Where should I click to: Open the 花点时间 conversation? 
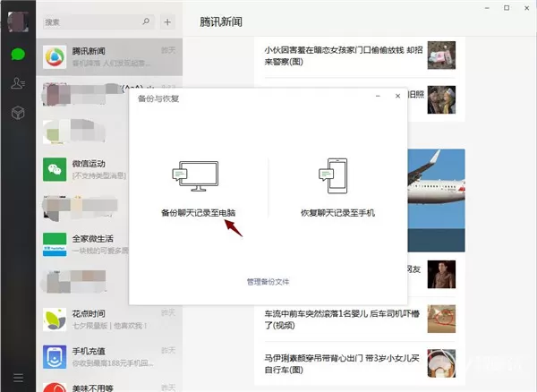coord(109,320)
